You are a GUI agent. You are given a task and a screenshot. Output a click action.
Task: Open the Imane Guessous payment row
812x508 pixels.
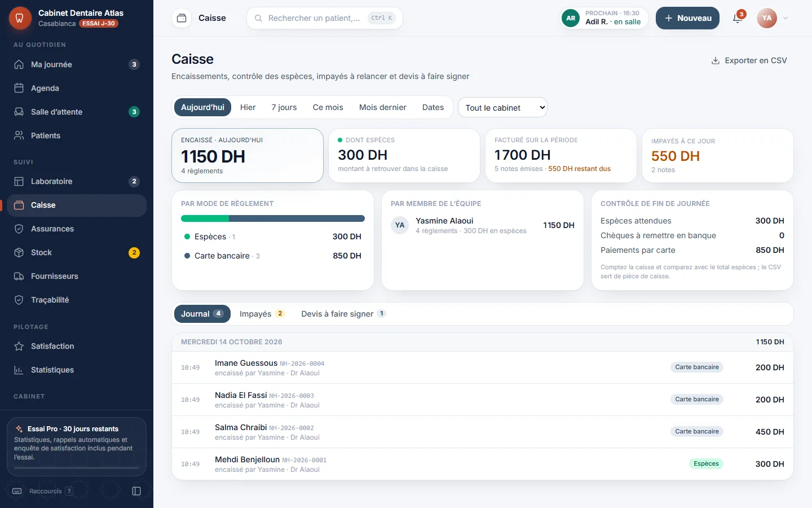tap(483, 367)
